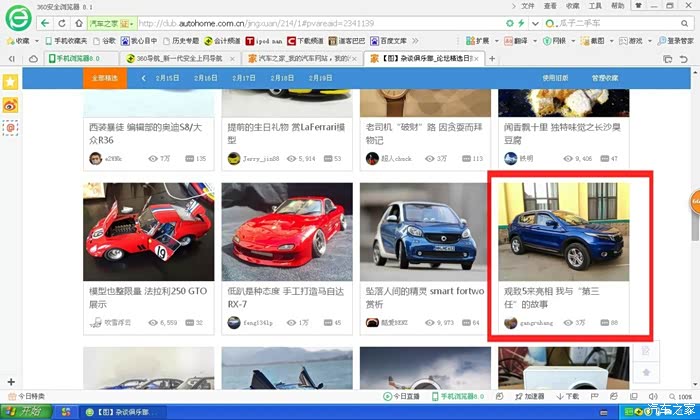This screenshot has width=700, height=420.
Task: Click the 使用旧版 link
Action: tap(555, 77)
